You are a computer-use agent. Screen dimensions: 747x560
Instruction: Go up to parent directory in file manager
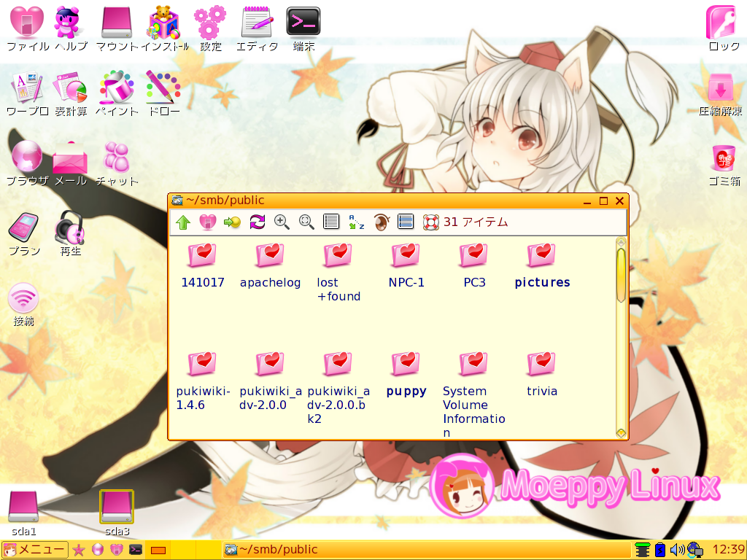(x=183, y=222)
